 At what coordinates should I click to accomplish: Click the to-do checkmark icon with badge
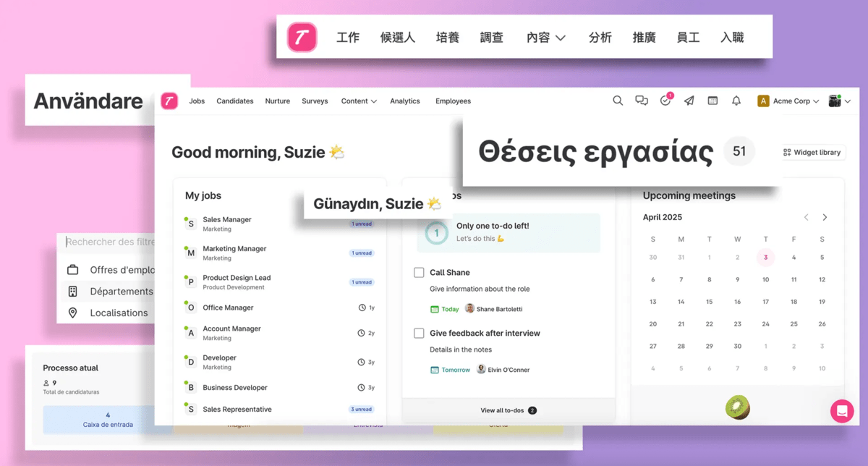coord(665,101)
